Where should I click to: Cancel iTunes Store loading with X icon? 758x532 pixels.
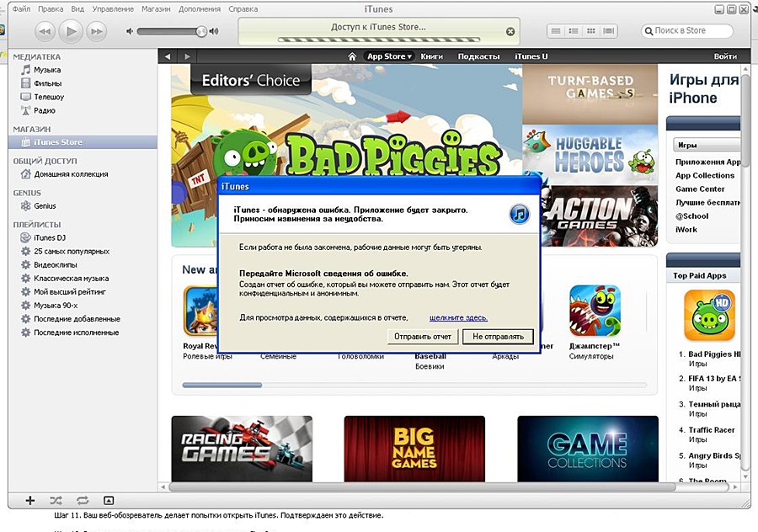pos(510,31)
